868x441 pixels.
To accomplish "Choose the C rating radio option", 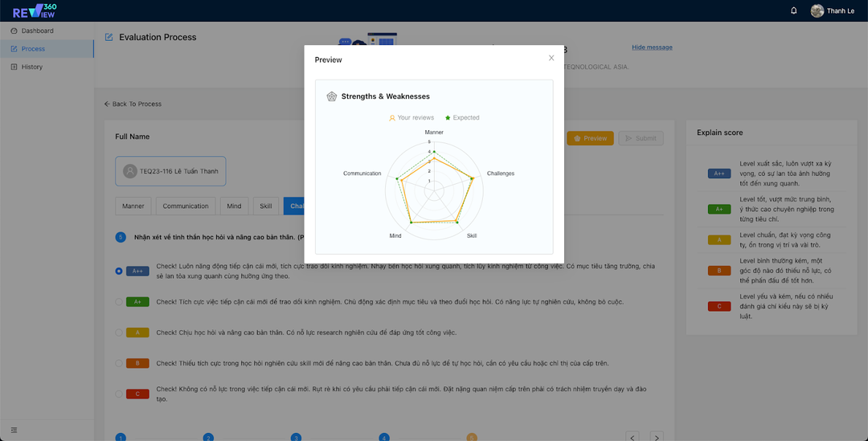I will [119, 394].
